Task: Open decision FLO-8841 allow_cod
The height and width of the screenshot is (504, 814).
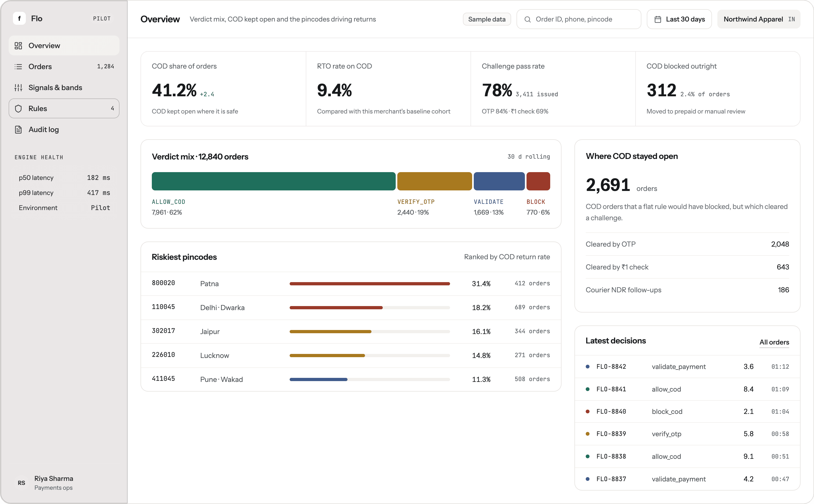Action: coord(687,389)
